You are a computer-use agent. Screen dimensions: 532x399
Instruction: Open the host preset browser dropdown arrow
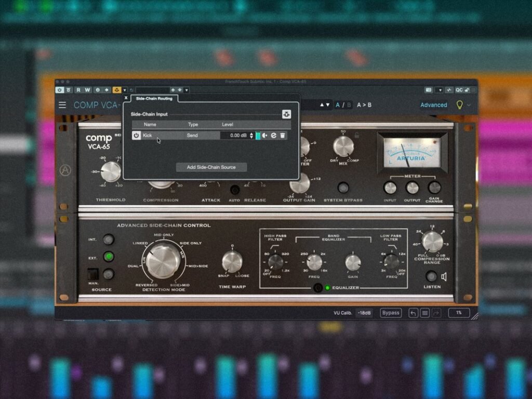point(187,90)
